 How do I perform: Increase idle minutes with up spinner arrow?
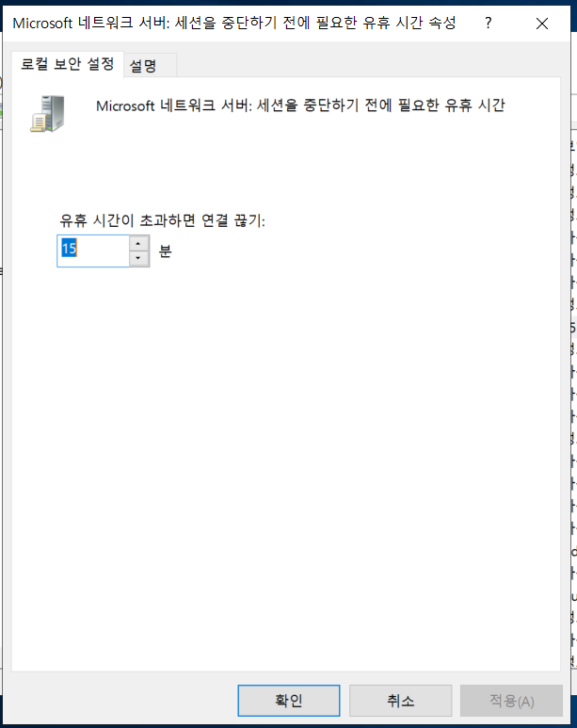(138, 243)
